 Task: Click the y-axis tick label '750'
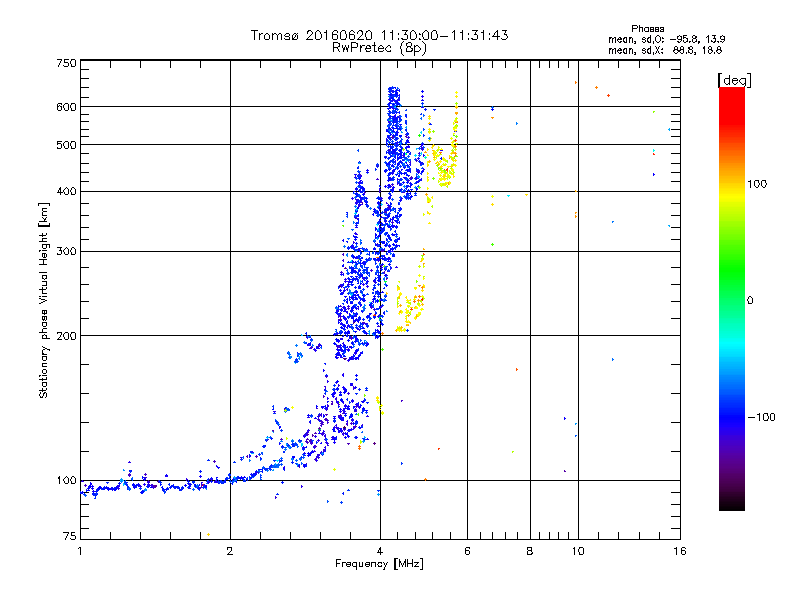[66, 64]
